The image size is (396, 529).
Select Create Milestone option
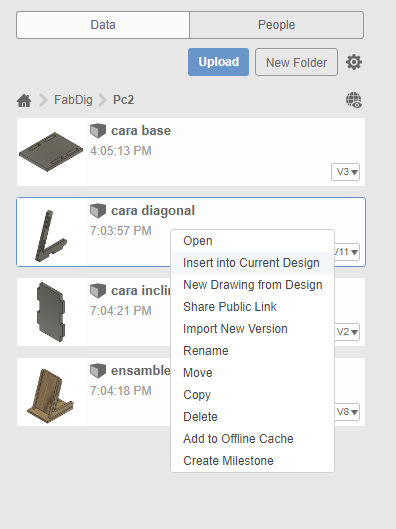point(252,461)
